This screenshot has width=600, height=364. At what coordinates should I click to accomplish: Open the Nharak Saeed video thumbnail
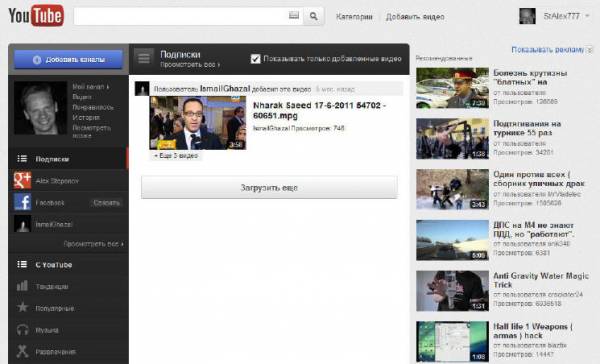tap(197, 123)
